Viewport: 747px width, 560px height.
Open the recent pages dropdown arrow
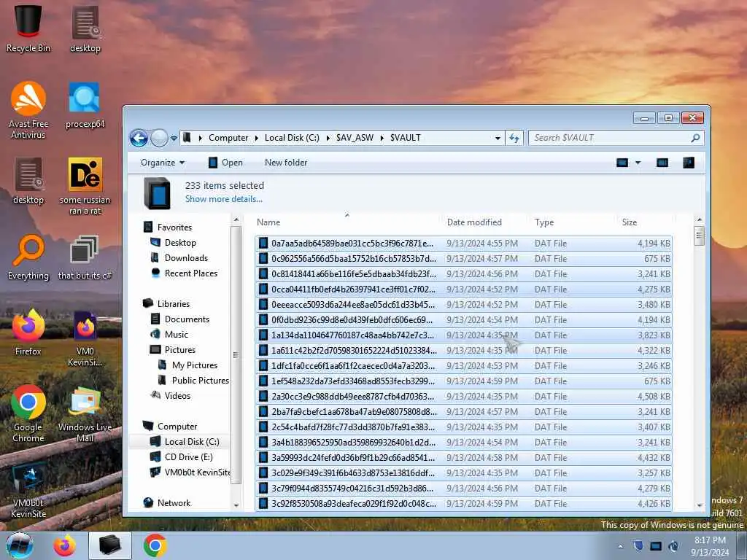(x=174, y=138)
